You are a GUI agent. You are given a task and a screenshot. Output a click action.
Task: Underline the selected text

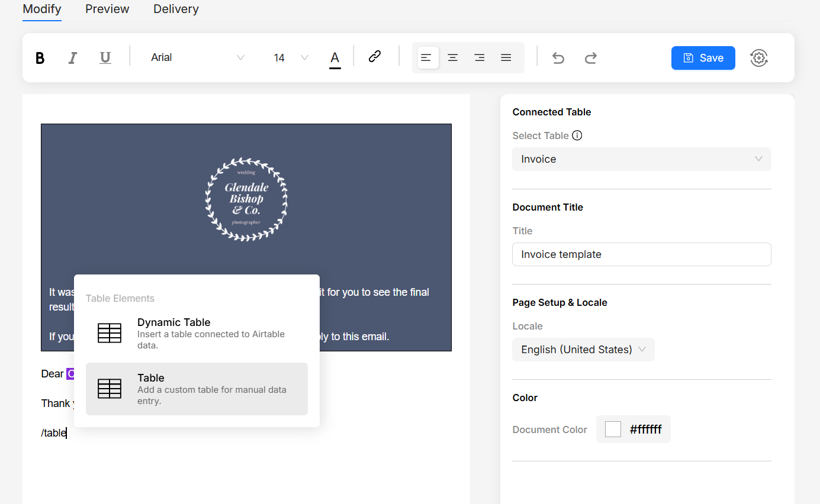click(x=105, y=57)
